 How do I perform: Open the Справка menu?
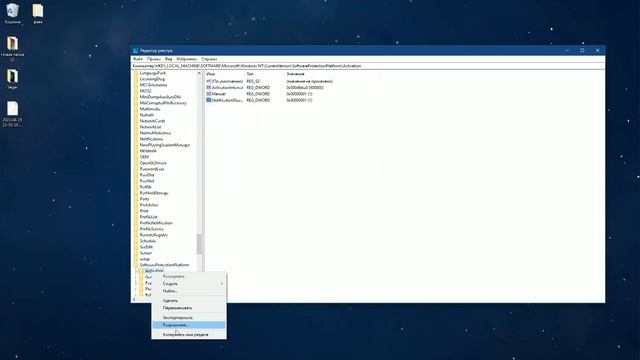(209, 59)
